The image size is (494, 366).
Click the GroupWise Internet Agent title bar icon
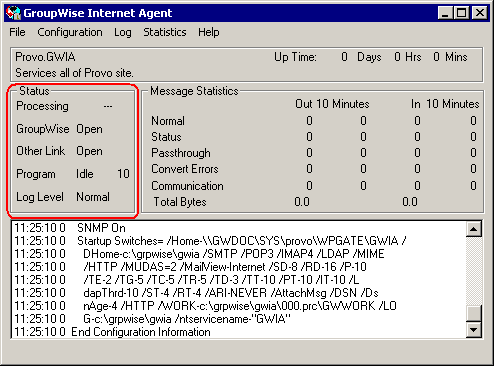[13, 13]
